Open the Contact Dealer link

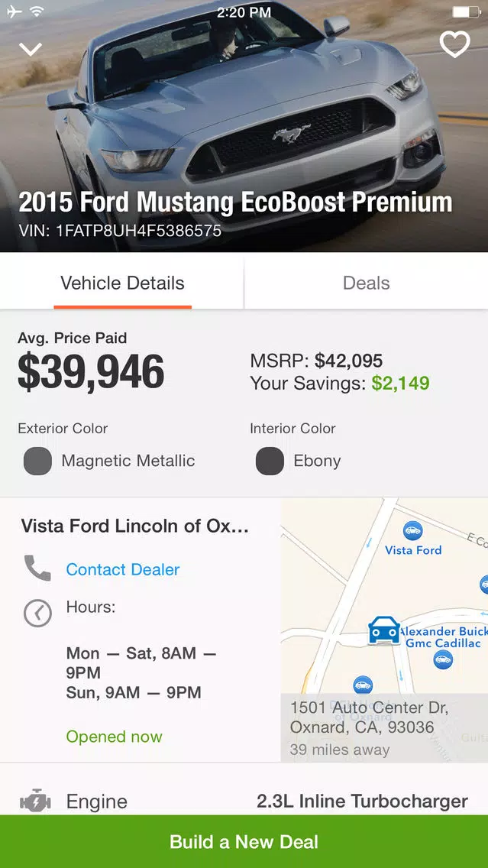click(123, 569)
